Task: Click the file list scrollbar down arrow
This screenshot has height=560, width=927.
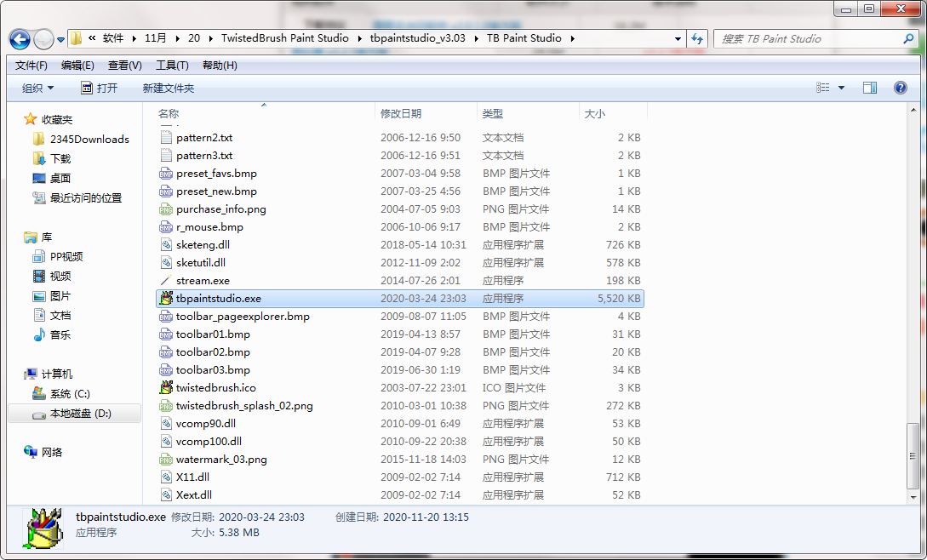Action: [913, 497]
